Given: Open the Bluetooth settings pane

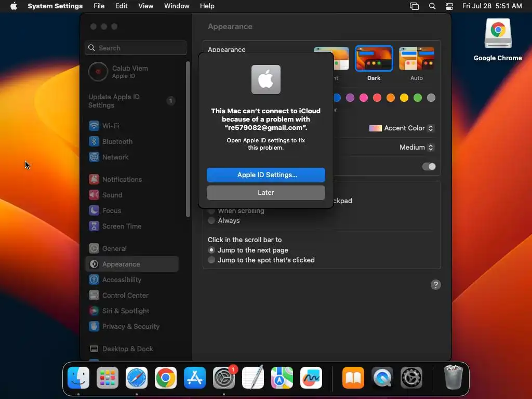Looking at the screenshot, I should pyautogui.click(x=131, y=141).
